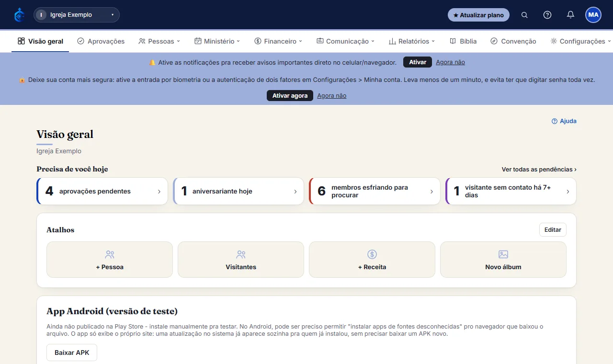613x364 pixels.
Task: Open the Ajuda help link
Action: click(x=564, y=121)
